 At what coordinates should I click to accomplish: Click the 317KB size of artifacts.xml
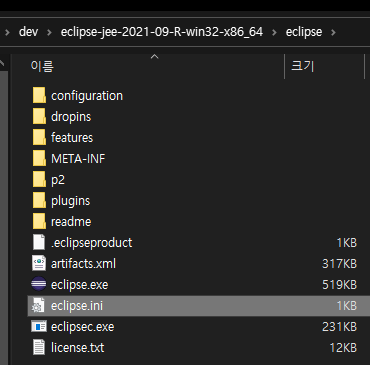point(339,264)
